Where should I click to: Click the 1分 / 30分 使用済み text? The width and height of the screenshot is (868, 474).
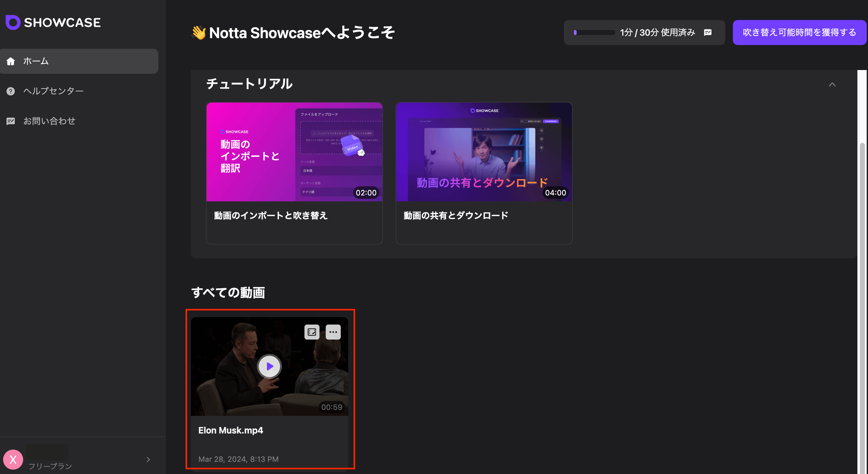coord(657,32)
